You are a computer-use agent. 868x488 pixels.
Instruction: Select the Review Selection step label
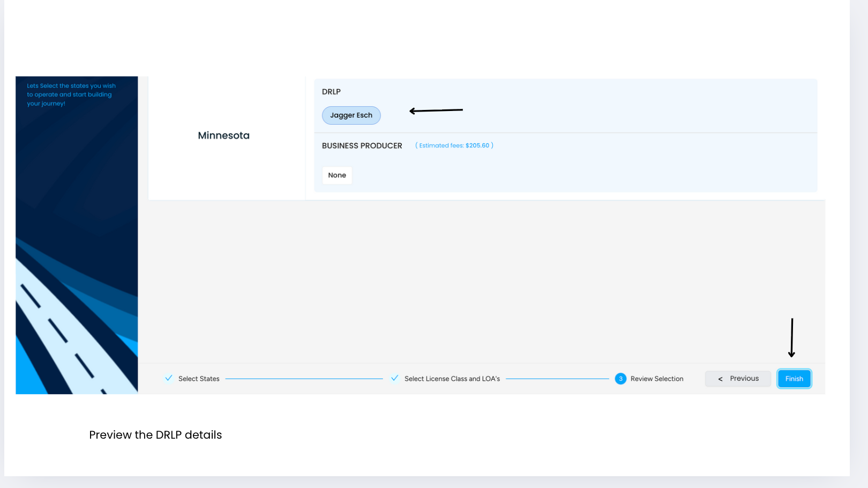(x=656, y=379)
